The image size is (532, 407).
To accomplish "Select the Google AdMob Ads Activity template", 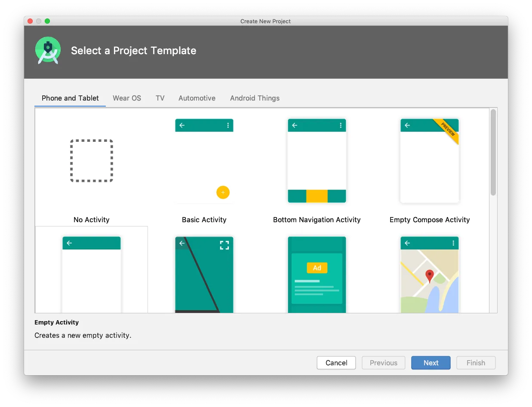I will 317,275.
